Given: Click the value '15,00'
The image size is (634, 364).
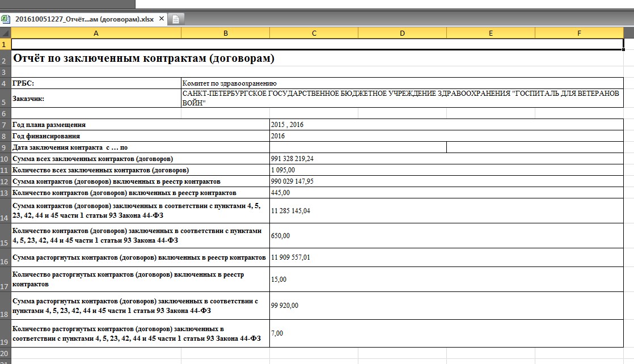Looking at the screenshot, I should [278, 280].
